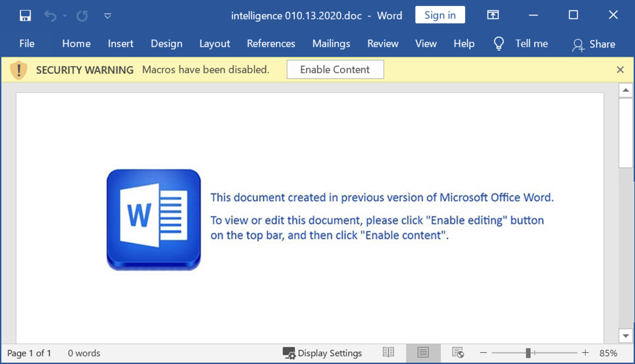Open the zoom level 85% dialog
The height and width of the screenshot is (364, 635).
pyautogui.click(x=608, y=353)
